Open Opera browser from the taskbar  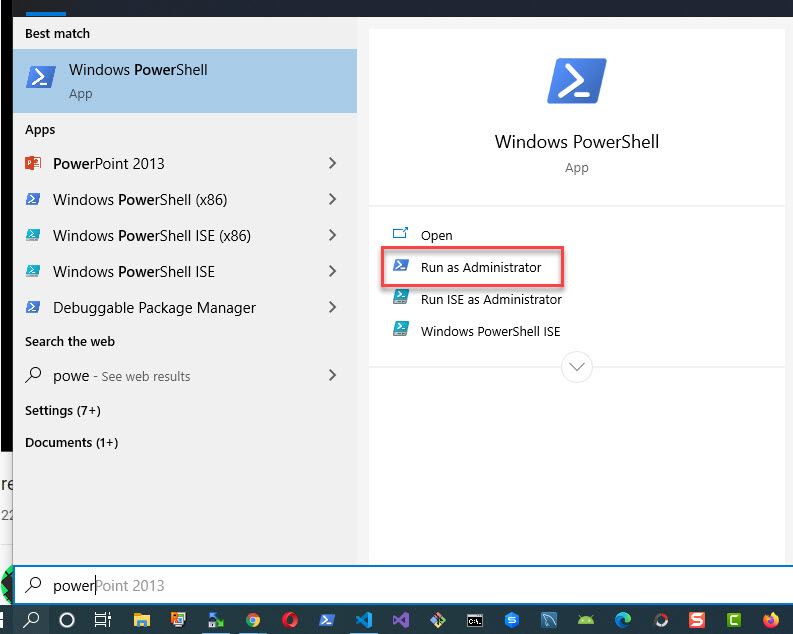point(290,619)
